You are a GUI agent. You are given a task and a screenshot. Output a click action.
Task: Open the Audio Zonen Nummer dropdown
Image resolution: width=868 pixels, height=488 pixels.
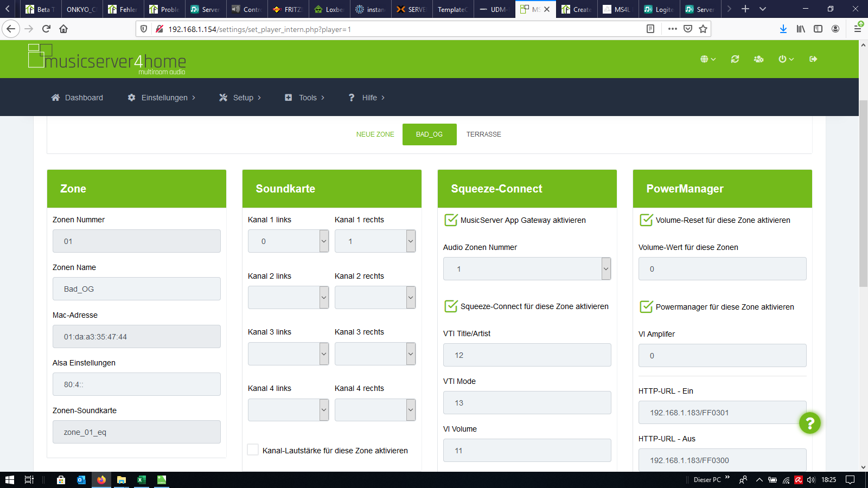(x=527, y=269)
